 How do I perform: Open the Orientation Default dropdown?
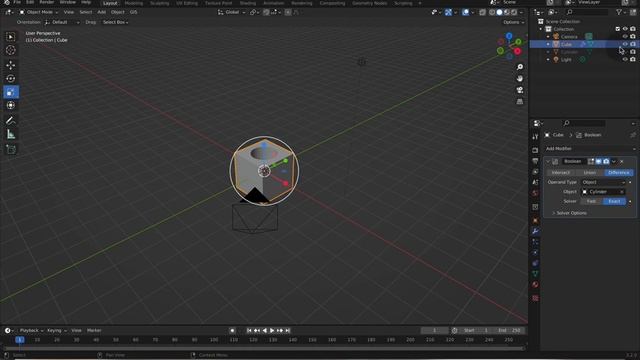click(x=62, y=22)
